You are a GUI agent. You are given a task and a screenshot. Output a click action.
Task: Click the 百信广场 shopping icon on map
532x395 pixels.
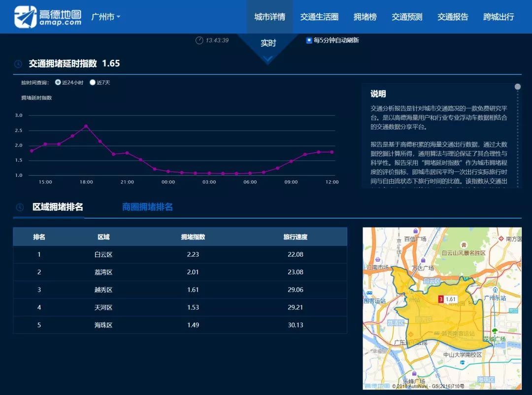(x=416, y=231)
